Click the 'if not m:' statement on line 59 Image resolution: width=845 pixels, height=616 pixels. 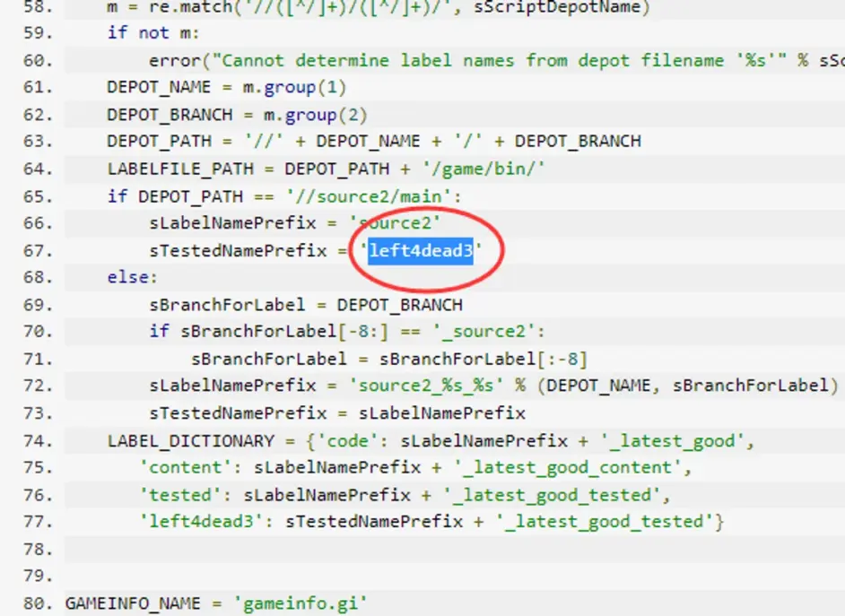click(x=152, y=33)
